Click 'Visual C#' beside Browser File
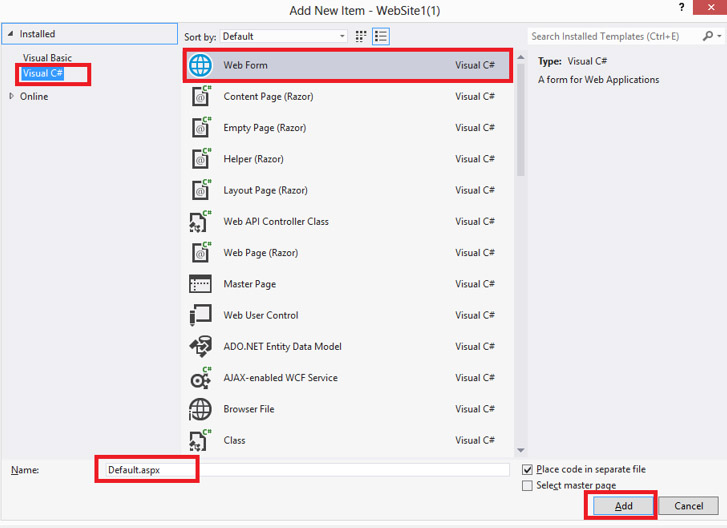727x528 pixels. click(x=475, y=409)
